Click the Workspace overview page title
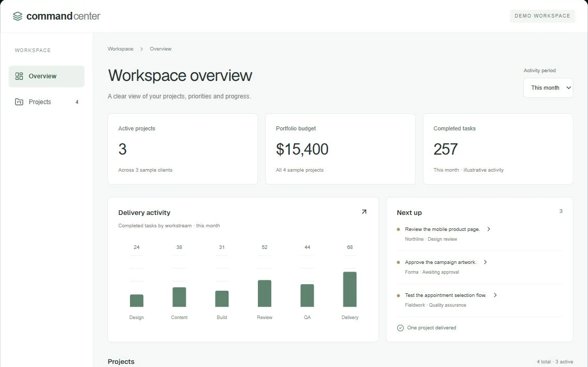588x367 pixels. (180, 75)
